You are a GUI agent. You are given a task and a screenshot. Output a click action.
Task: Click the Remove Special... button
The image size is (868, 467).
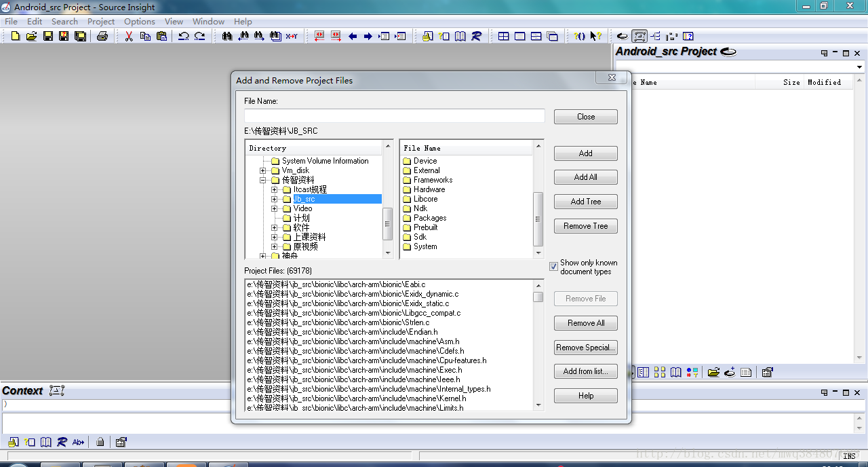click(586, 348)
